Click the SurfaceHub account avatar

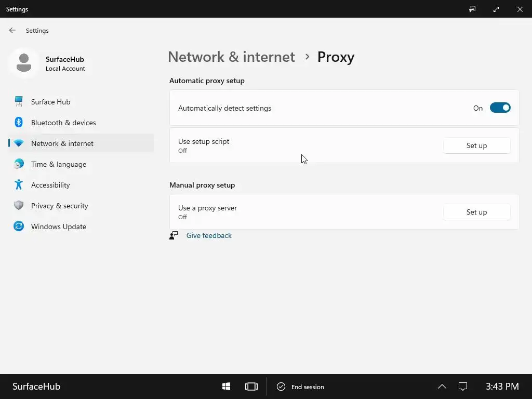click(x=24, y=63)
